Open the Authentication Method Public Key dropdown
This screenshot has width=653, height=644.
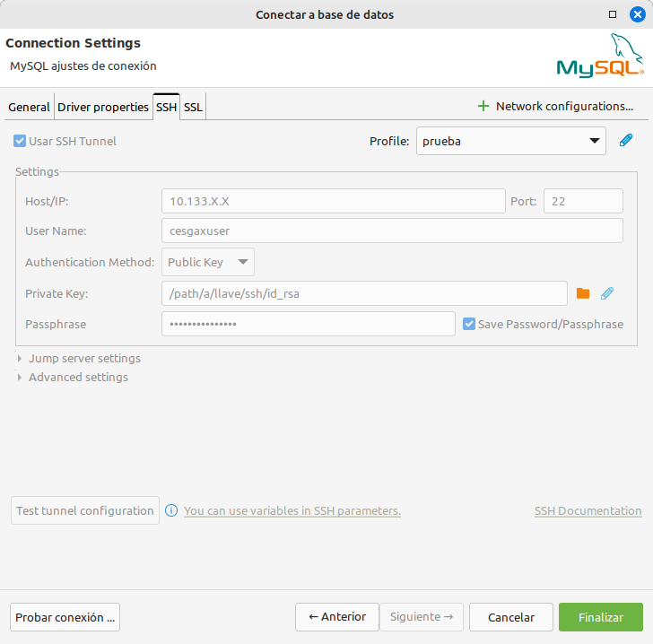click(x=208, y=262)
